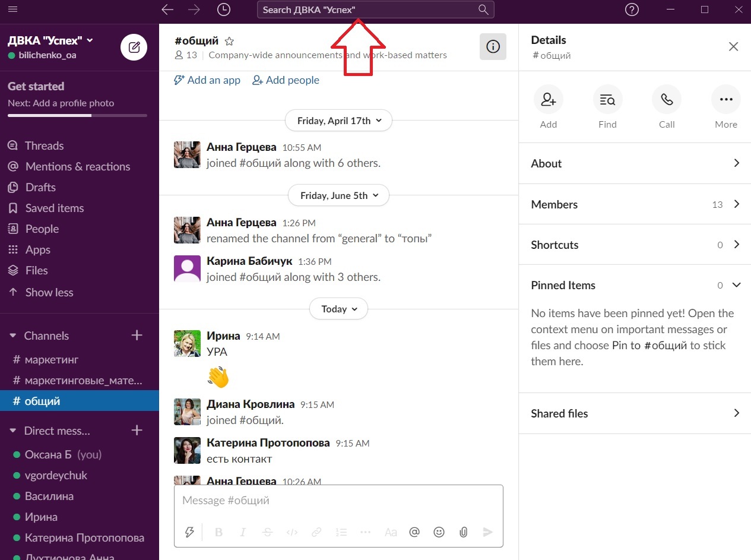Expand the Shortcuts section
This screenshot has width=751, height=560.
click(x=635, y=245)
